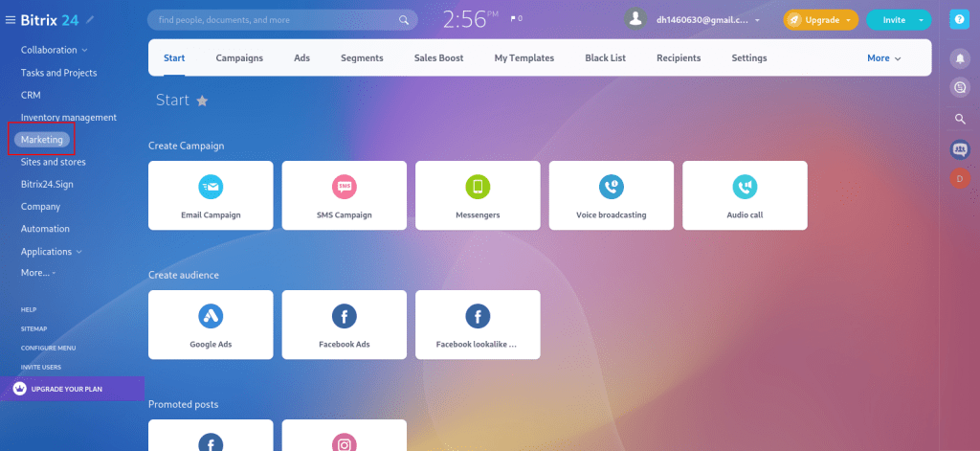980x451 pixels.
Task: Open the chat messages icon in right sidebar
Action: click(959, 87)
